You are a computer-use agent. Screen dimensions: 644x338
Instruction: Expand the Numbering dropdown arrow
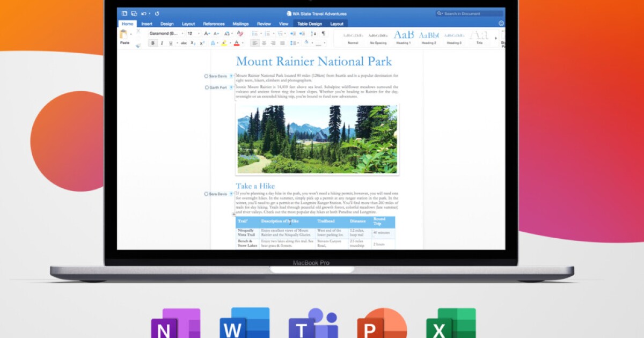[x=273, y=33]
